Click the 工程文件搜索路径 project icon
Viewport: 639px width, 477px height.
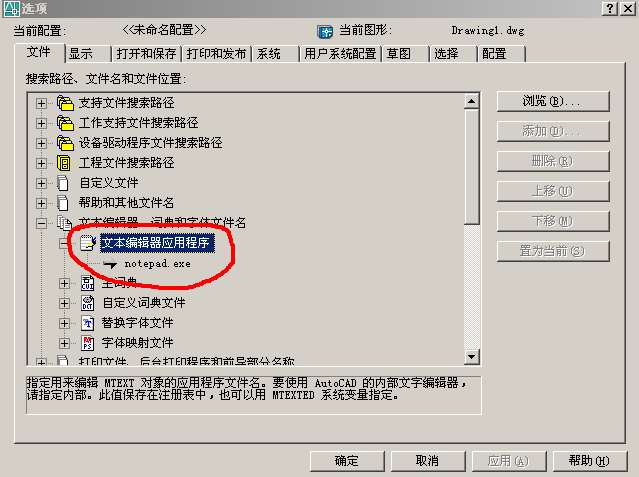64,163
